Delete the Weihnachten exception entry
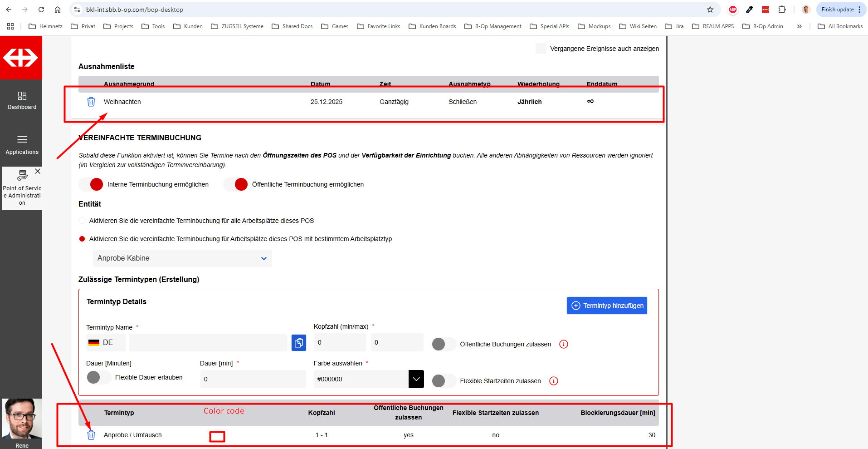The image size is (868, 449). [x=91, y=102]
